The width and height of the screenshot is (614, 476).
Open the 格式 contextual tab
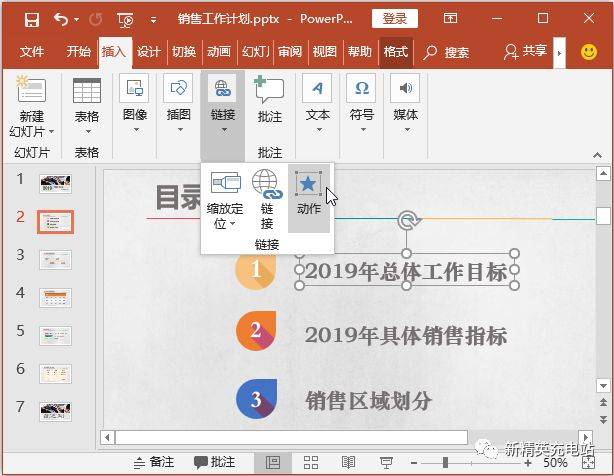coord(395,52)
